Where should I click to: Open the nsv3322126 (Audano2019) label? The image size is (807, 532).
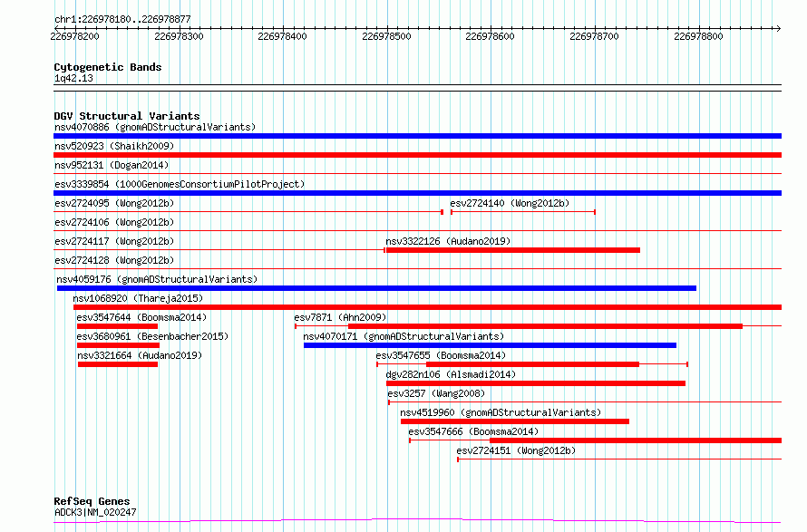tap(448, 241)
